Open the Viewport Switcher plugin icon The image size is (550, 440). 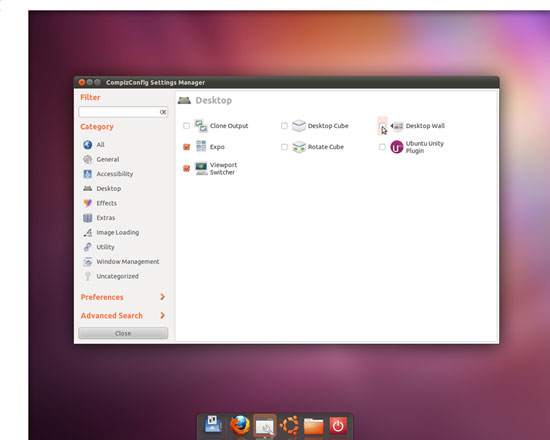201,168
